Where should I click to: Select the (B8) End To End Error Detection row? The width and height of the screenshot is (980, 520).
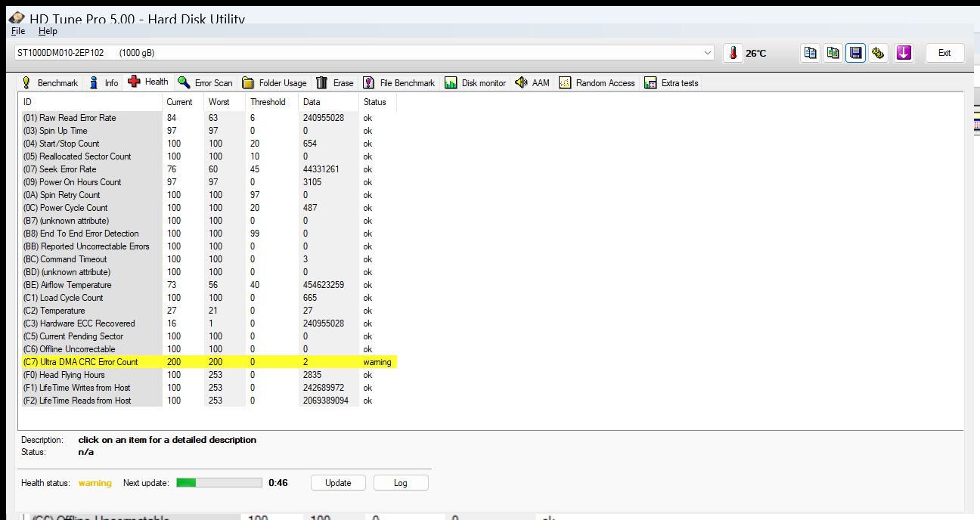pos(208,234)
